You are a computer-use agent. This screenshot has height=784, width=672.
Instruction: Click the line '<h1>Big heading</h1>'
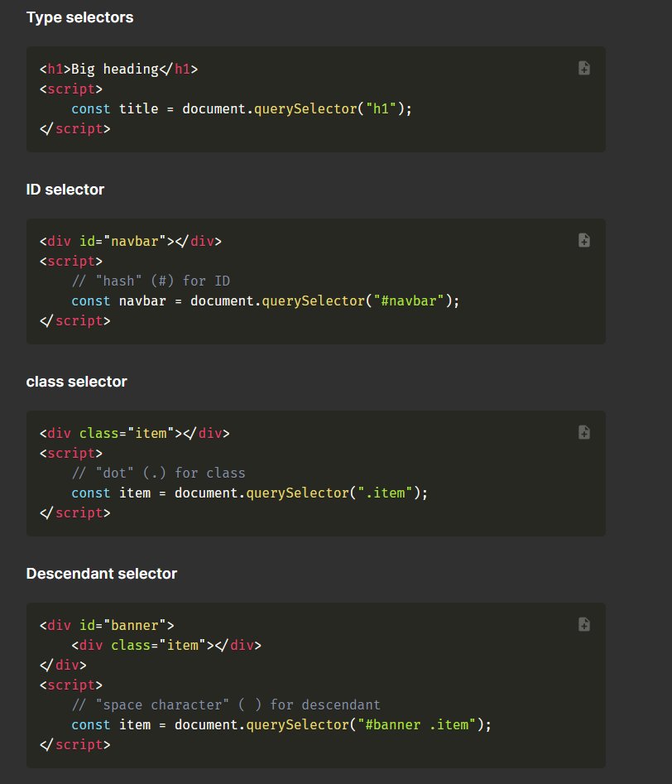pyautogui.click(x=119, y=69)
